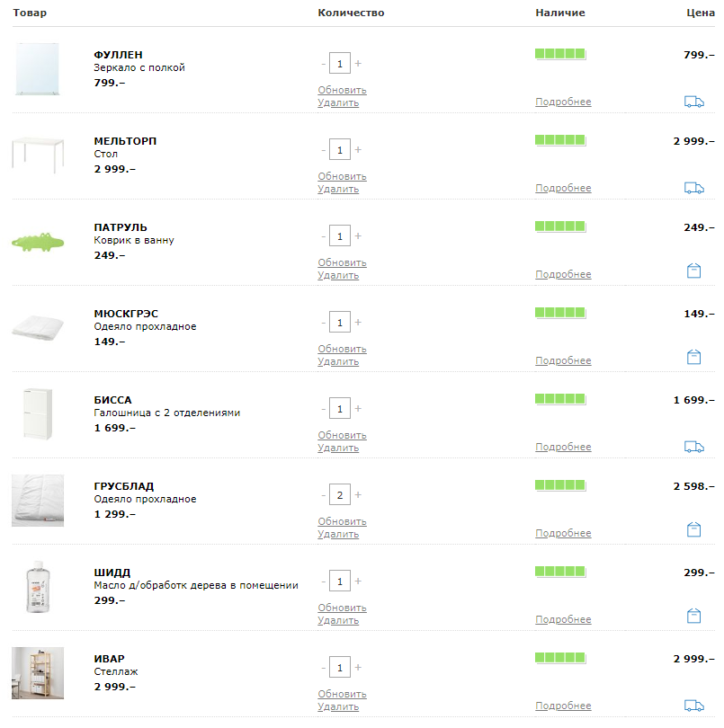Remove ПАТРУЛЬ via the Удалить link

tap(338, 275)
